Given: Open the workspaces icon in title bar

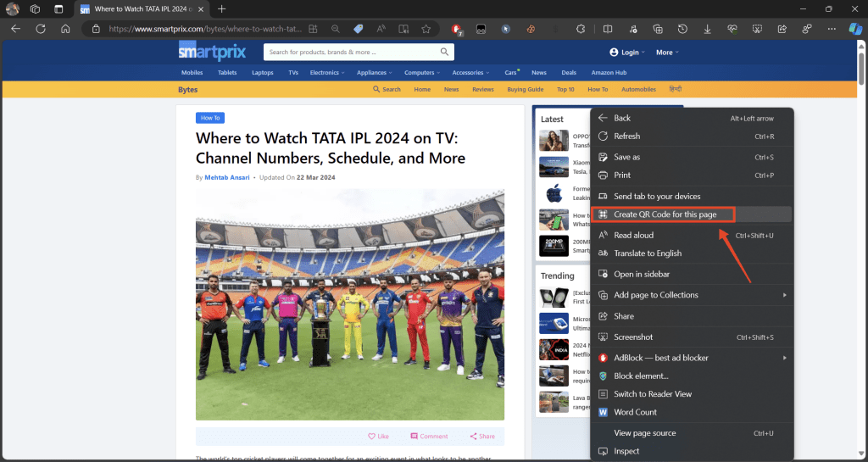Looking at the screenshot, I should (35, 8).
